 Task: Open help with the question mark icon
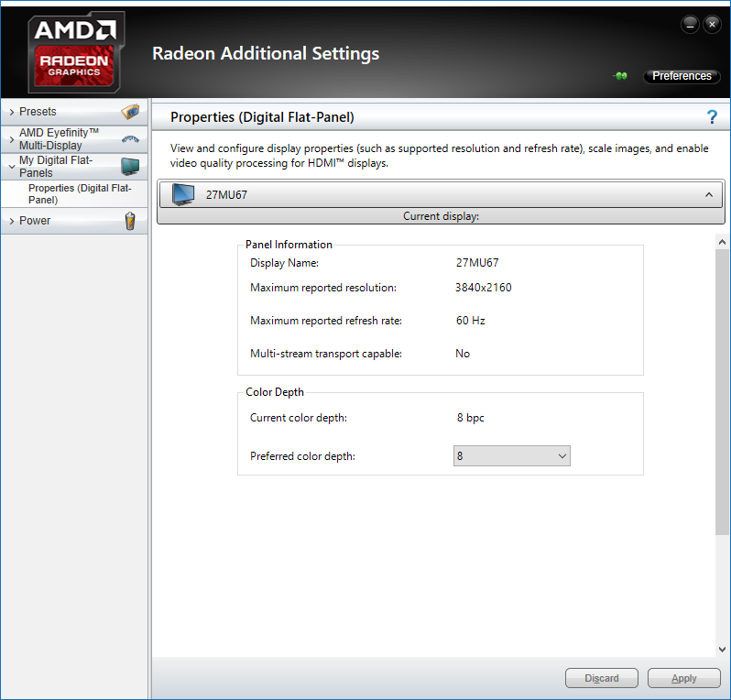(x=712, y=116)
